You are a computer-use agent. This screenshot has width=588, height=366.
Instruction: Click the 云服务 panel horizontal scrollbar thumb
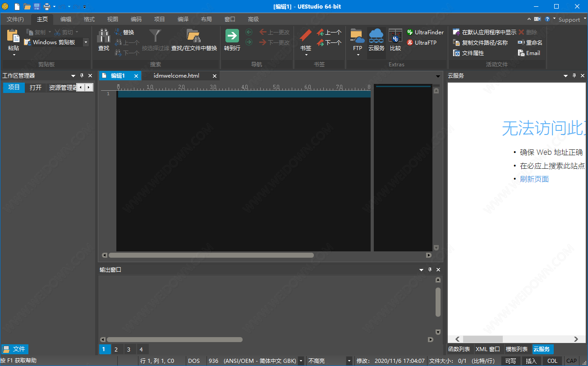pyautogui.click(x=483, y=339)
